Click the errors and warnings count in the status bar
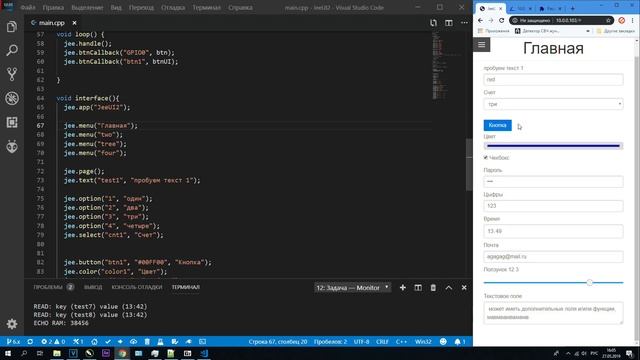640x360 pixels. coord(53,342)
